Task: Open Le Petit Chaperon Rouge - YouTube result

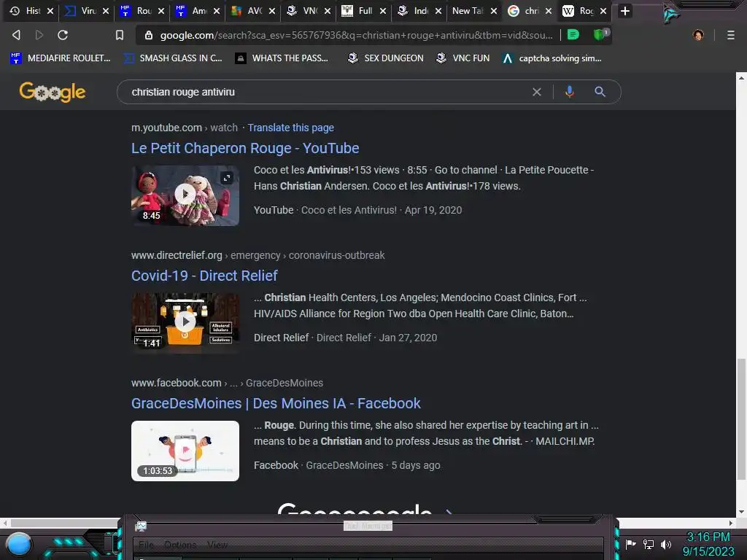Action: pos(245,148)
